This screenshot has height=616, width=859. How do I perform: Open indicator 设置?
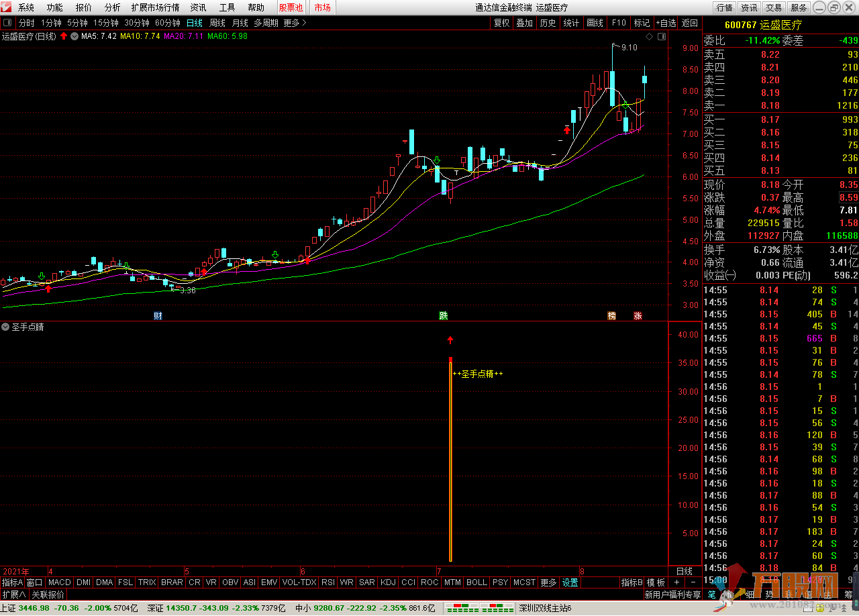[570, 582]
